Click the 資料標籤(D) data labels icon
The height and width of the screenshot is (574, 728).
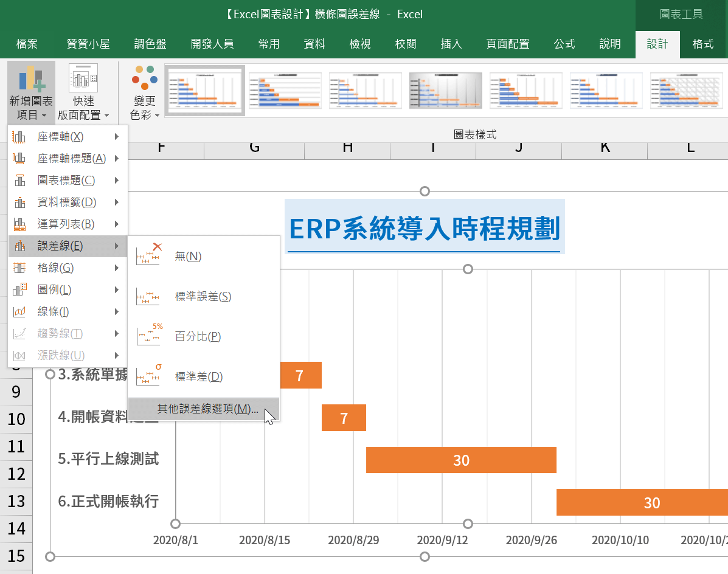(19, 202)
